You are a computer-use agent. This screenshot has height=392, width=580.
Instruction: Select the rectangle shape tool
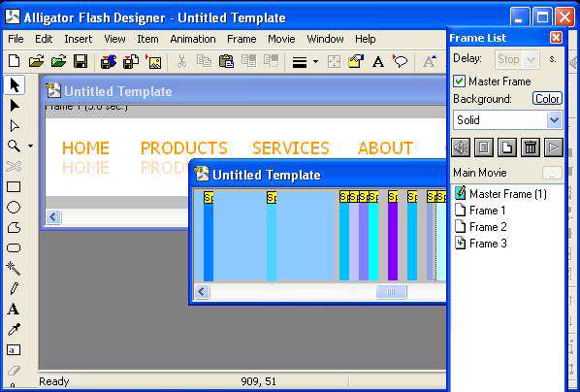point(14,187)
